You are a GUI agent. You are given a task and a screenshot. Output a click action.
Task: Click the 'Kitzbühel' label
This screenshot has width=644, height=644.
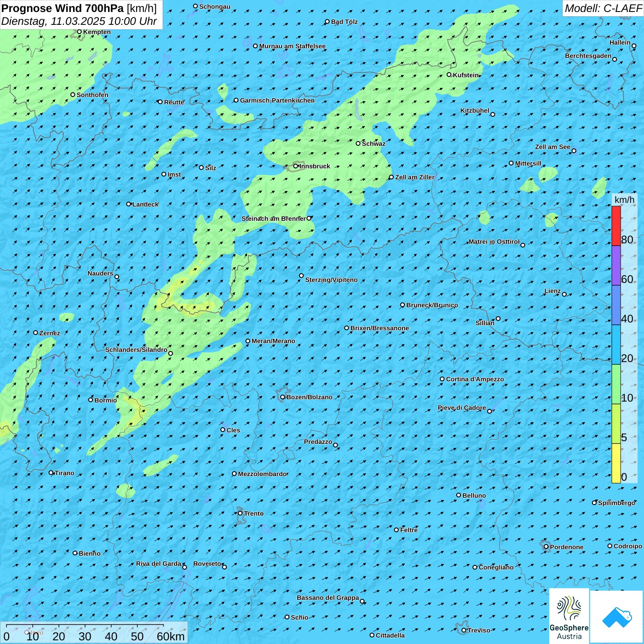pyautogui.click(x=475, y=110)
